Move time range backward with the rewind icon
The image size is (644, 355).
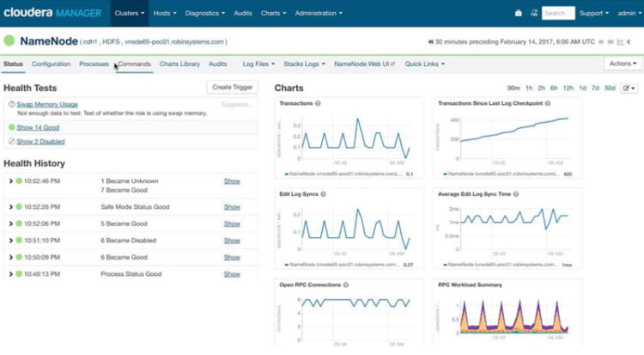430,42
